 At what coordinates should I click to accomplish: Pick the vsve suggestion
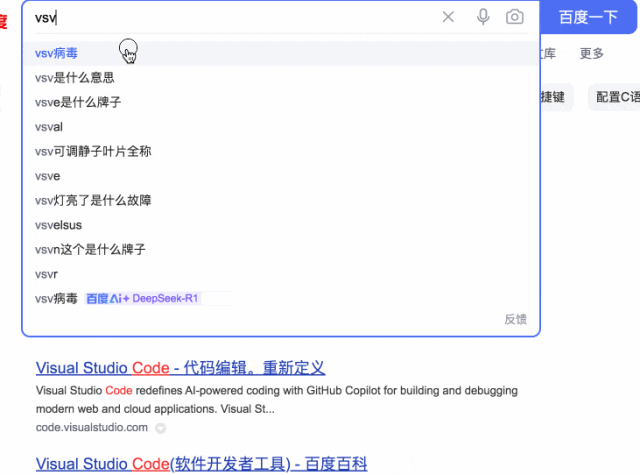coord(282,176)
